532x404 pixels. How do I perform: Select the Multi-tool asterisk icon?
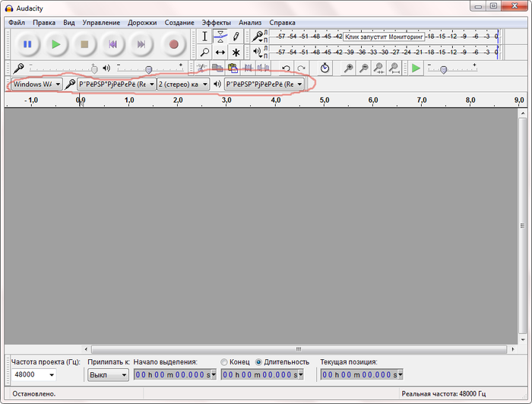236,52
